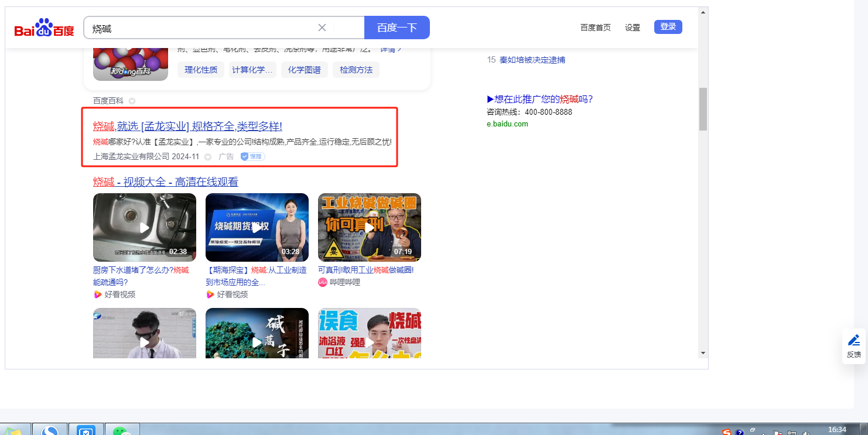The width and height of the screenshot is (868, 435).
Task: Open the 孟龙实业 ad headline link
Action: tap(187, 126)
